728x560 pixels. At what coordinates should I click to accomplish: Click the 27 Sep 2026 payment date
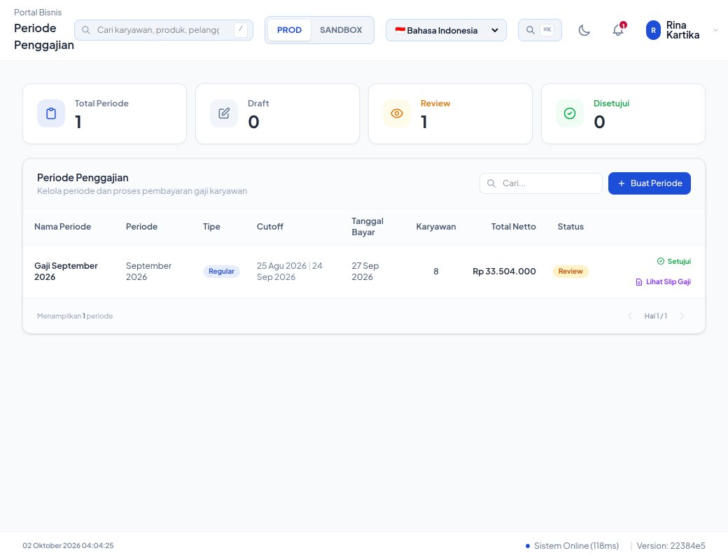pos(365,271)
